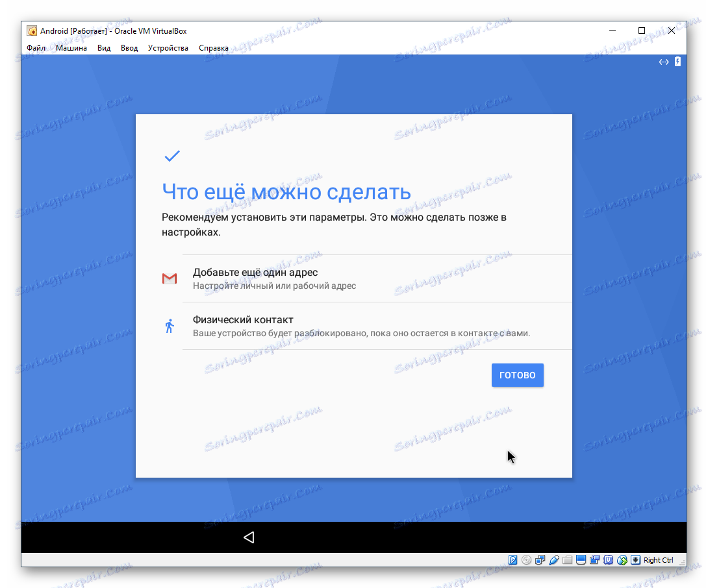The image size is (708, 588).
Task: Select 'Добавьте ещё один адрес' option
Action: (377, 278)
